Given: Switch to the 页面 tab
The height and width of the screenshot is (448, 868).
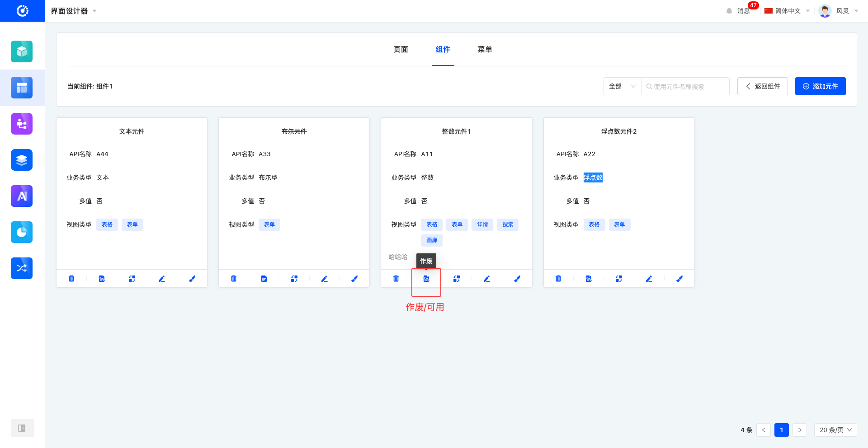Looking at the screenshot, I should pos(401,49).
